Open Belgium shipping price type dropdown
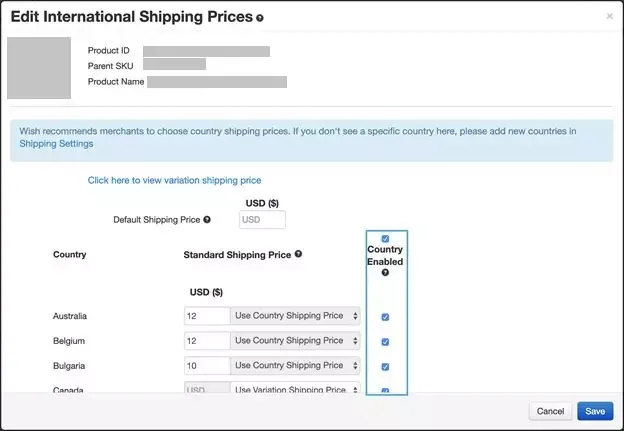 point(295,340)
